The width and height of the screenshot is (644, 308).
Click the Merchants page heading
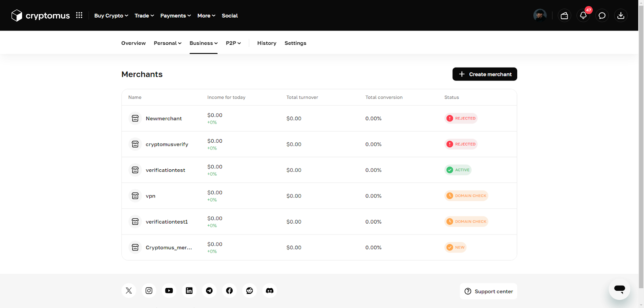142,74
